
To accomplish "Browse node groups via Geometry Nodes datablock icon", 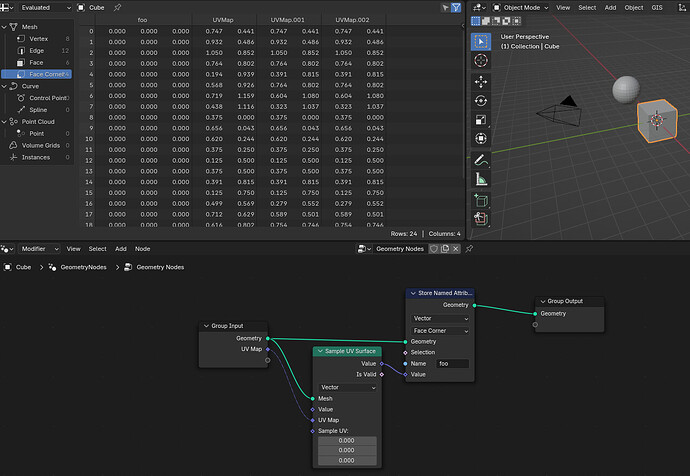I will (x=364, y=249).
